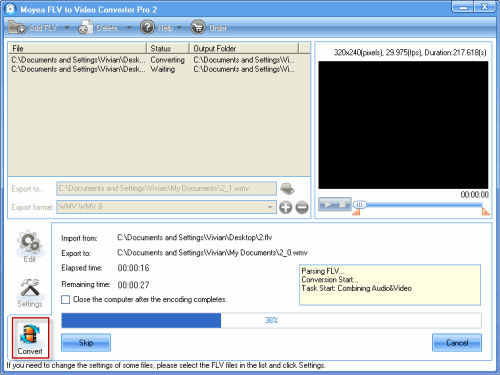Click the conversion log message box
The width and height of the screenshot is (500, 375).
[390, 285]
